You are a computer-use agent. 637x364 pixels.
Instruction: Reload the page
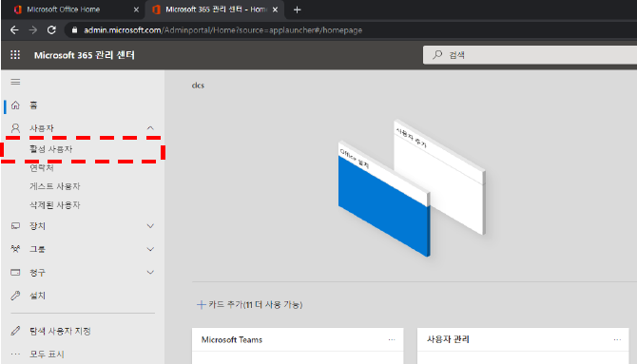pyautogui.click(x=51, y=30)
